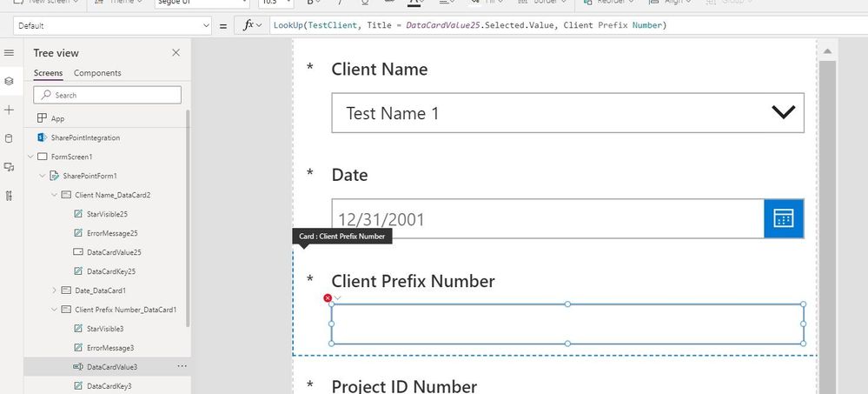The image size is (868, 394).
Task: Open the Media icon in left rail
Action: (x=10, y=167)
